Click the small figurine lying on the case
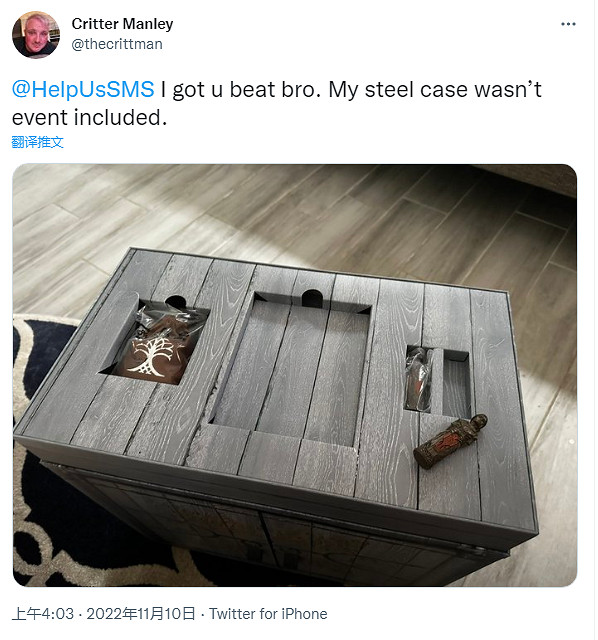Image resolution: width=598 pixels, height=640 pixels. pos(451,441)
